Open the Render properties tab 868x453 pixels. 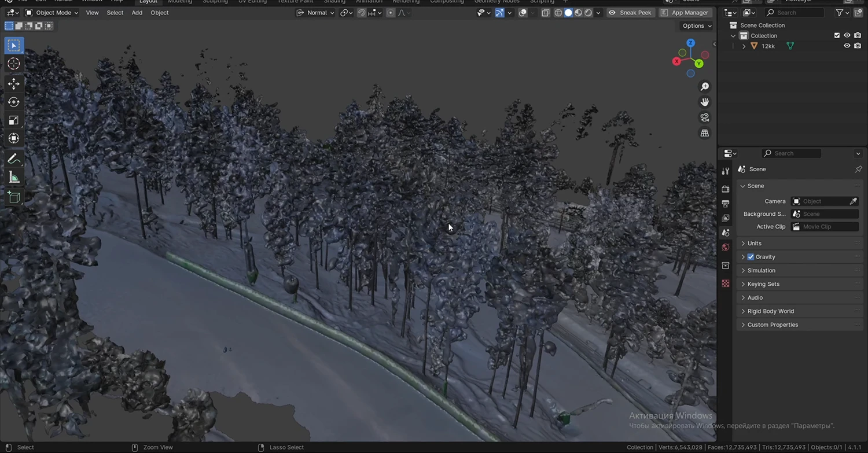(726, 189)
